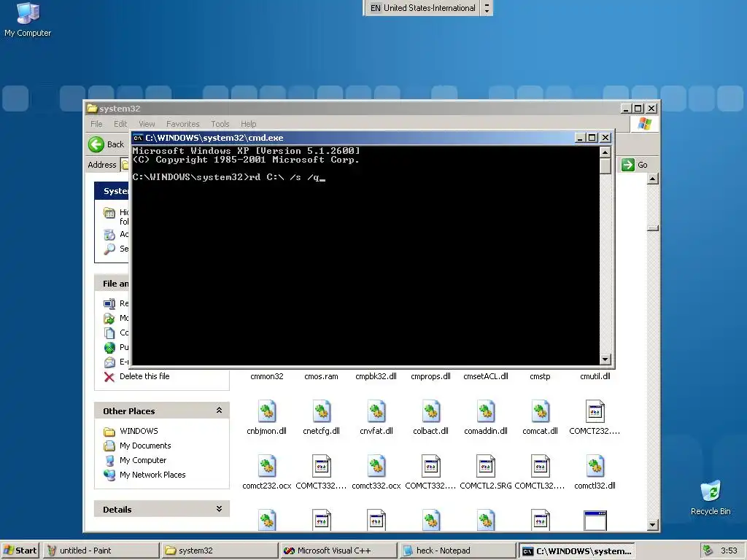
Task: Select the COMCTL32 file icon
Action: click(541, 466)
